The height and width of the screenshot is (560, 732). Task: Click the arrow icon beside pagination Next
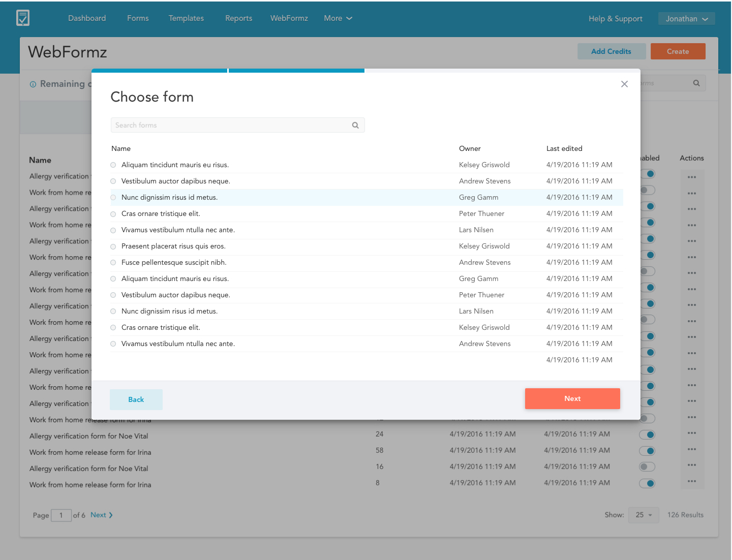click(111, 515)
